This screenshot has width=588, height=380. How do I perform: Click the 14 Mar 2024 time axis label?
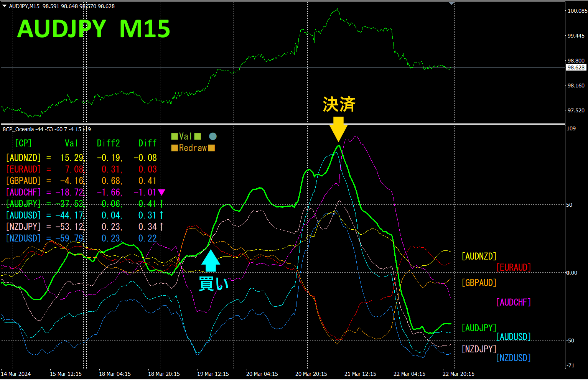coord(16,374)
